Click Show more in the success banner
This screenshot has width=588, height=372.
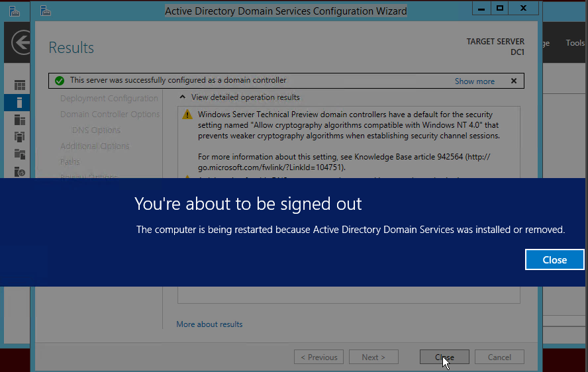474,81
